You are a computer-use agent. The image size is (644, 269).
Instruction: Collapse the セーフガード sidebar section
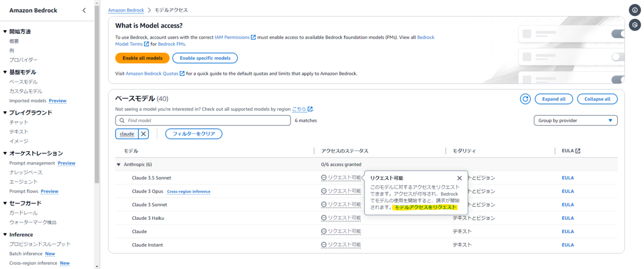pyautogui.click(x=5, y=203)
